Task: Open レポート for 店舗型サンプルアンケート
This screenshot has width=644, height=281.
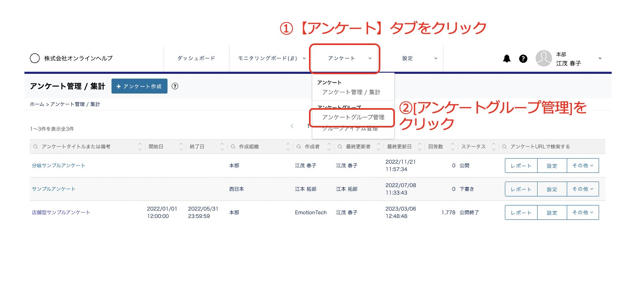Action: 521,212
